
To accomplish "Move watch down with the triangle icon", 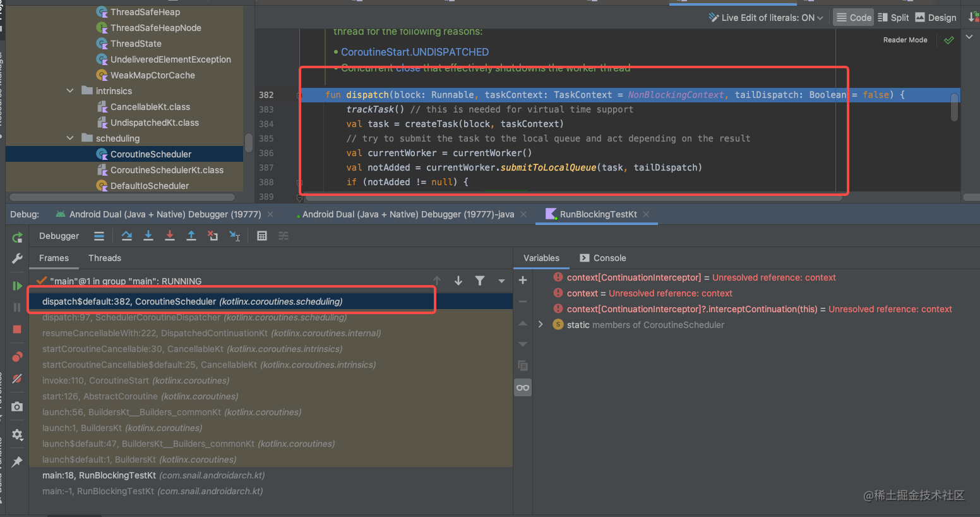I will point(523,344).
